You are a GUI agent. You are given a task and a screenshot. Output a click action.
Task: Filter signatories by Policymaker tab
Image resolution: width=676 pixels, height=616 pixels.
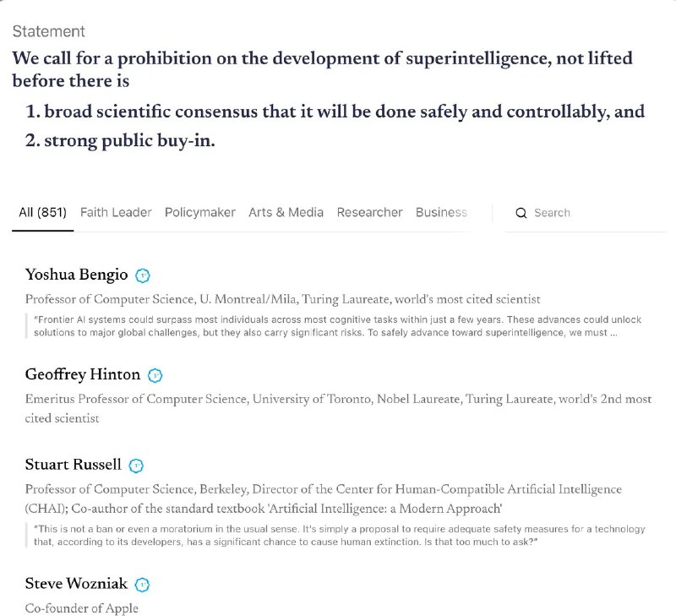[x=200, y=213]
